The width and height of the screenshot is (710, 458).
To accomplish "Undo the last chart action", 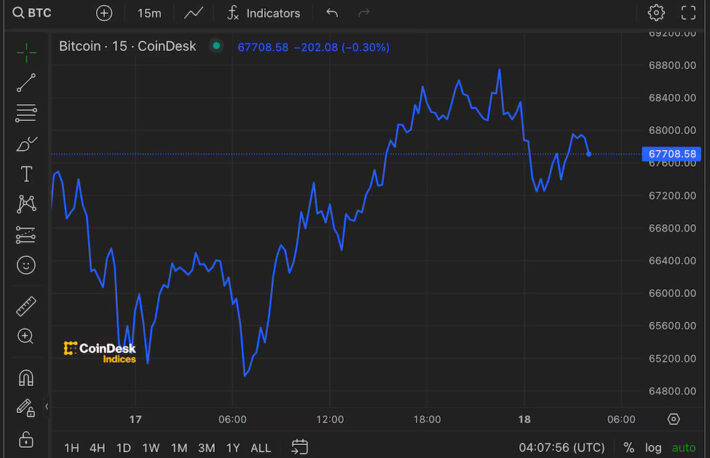I will click(332, 13).
